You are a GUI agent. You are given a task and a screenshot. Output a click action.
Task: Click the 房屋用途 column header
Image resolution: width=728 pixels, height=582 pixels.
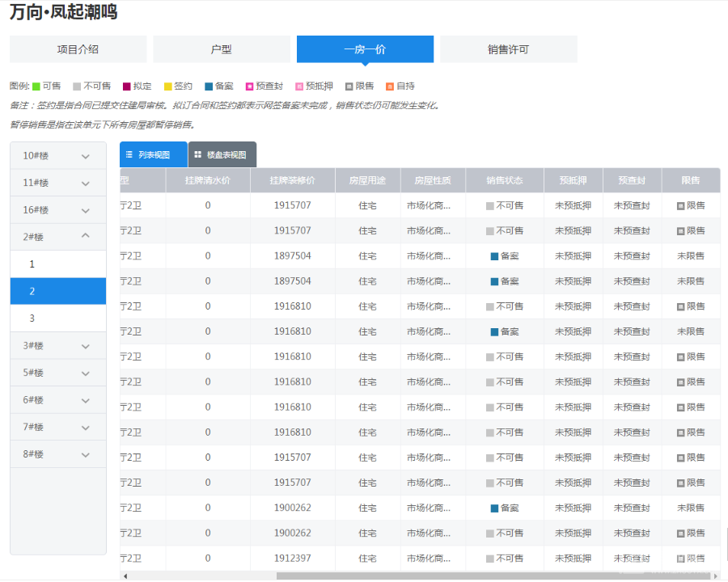pos(368,180)
